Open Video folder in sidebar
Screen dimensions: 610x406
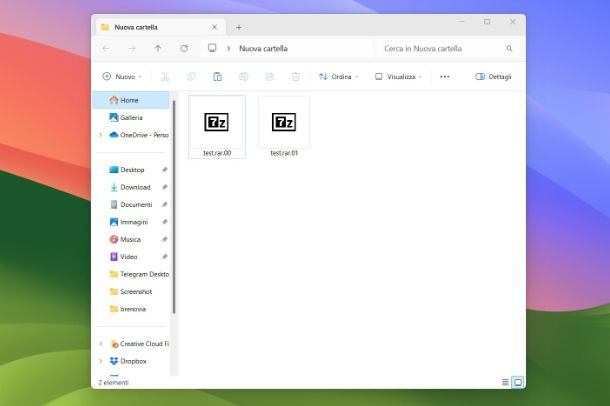tap(124, 257)
